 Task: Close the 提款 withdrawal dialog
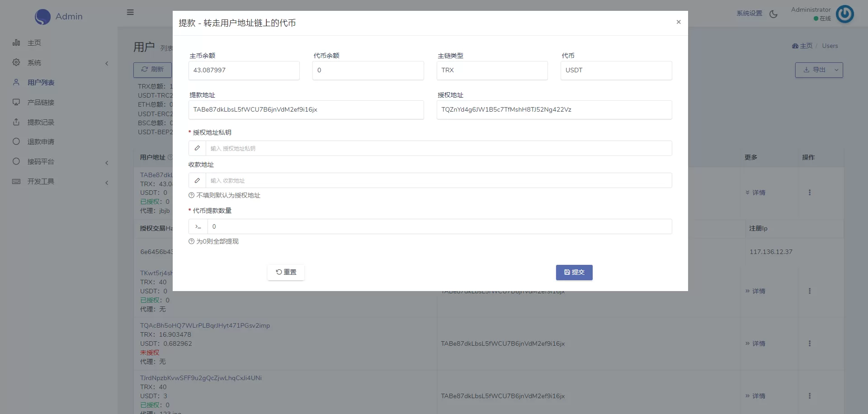(x=678, y=22)
